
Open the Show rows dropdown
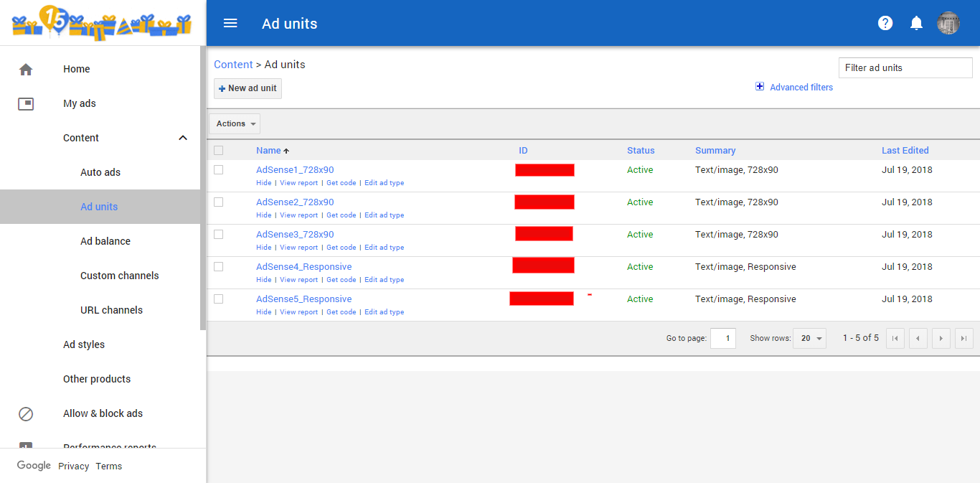809,338
